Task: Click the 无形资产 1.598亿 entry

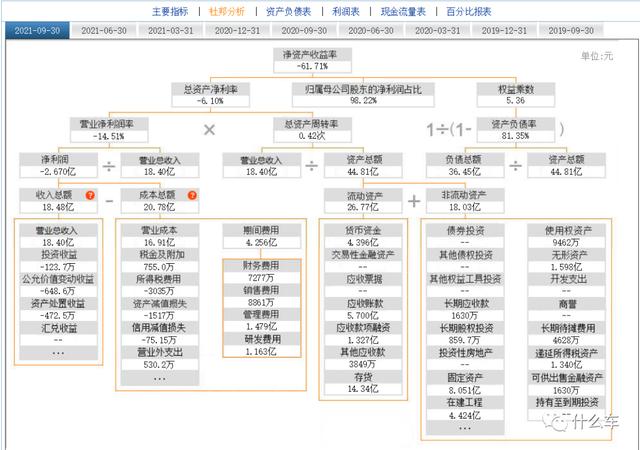Action: coord(567,261)
